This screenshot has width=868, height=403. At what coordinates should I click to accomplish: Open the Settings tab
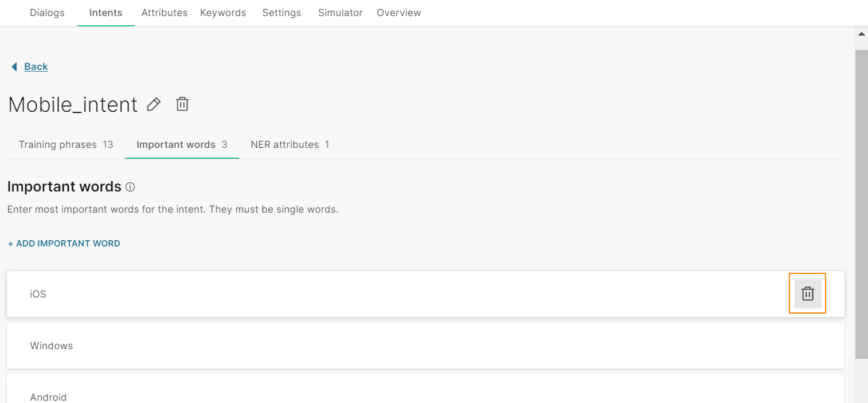pos(281,13)
